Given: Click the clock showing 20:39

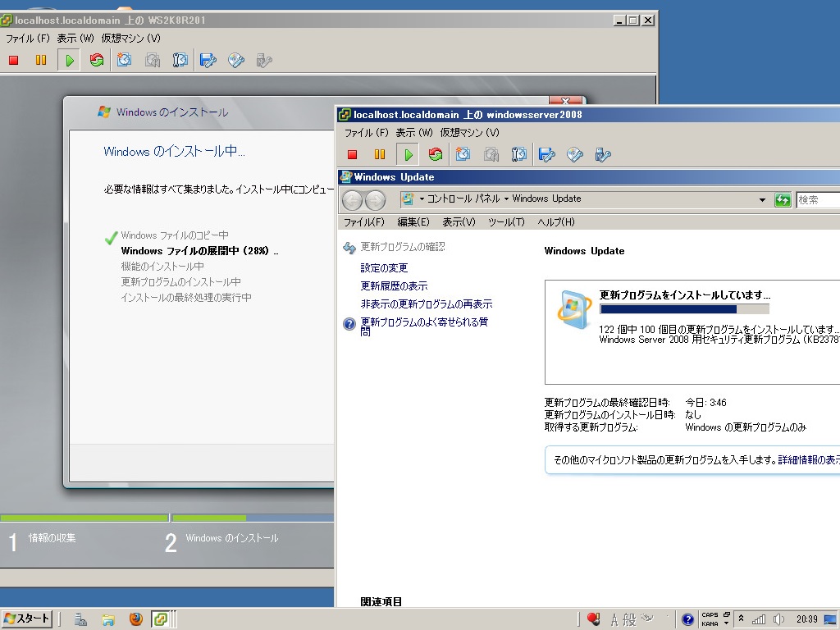Looking at the screenshot, I should (807, 619).
